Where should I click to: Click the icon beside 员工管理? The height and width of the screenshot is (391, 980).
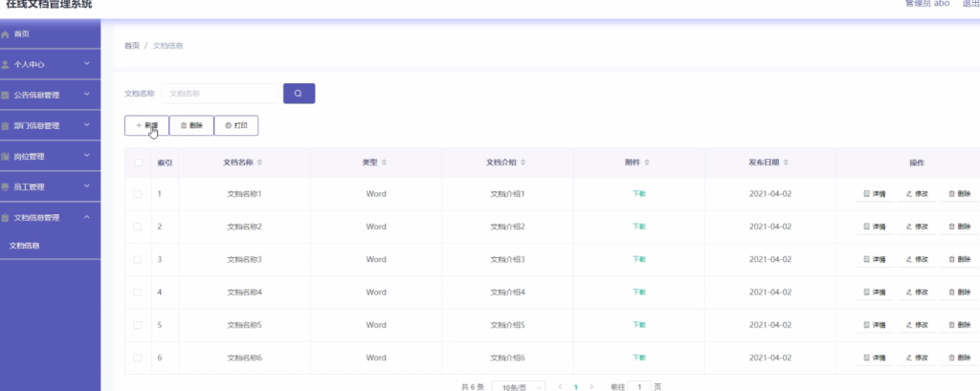[5, 187]
